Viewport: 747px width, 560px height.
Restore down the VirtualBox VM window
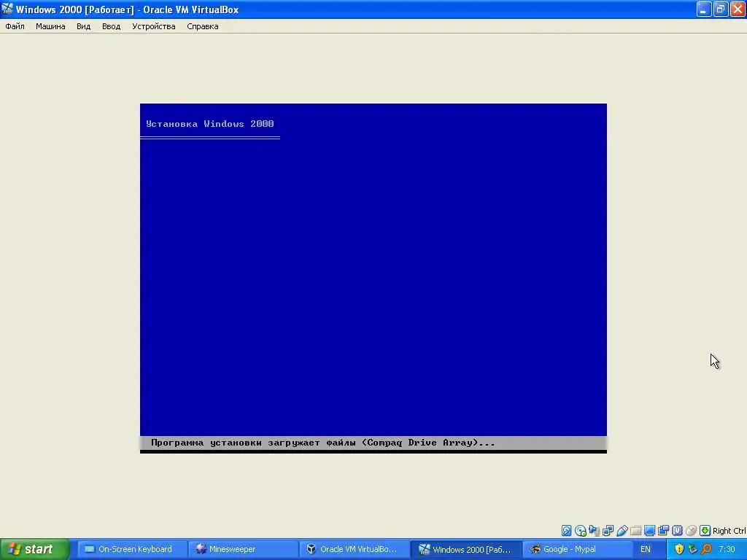click(x=720, y=9)
